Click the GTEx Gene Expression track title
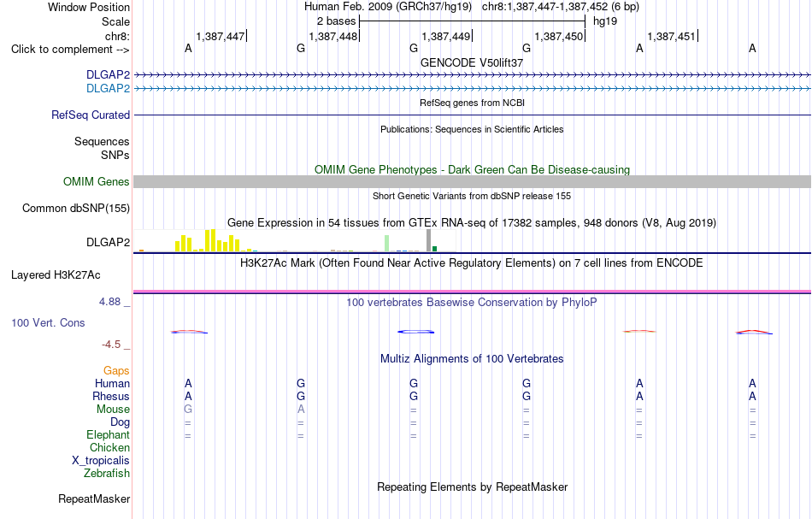 click(x=472, y=222)
